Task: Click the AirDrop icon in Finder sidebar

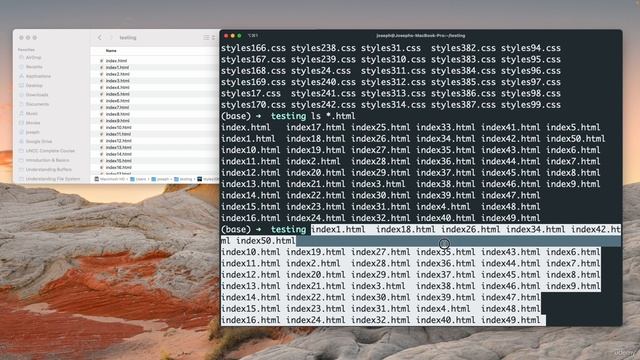Action: pos(21,58)
